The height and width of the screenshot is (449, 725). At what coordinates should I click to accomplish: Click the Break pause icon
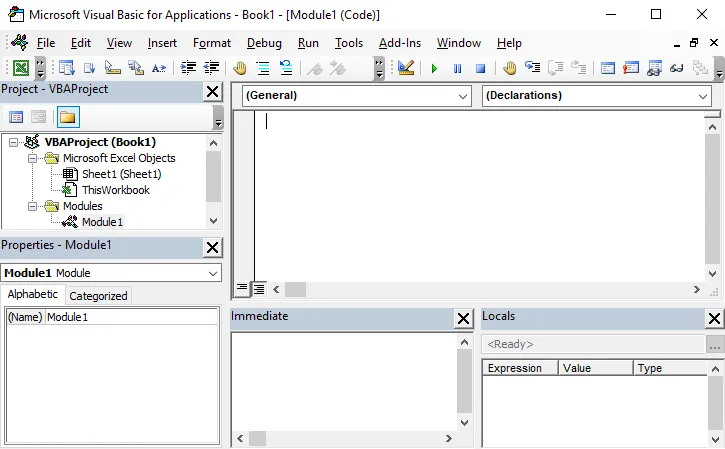click(457, 69)
